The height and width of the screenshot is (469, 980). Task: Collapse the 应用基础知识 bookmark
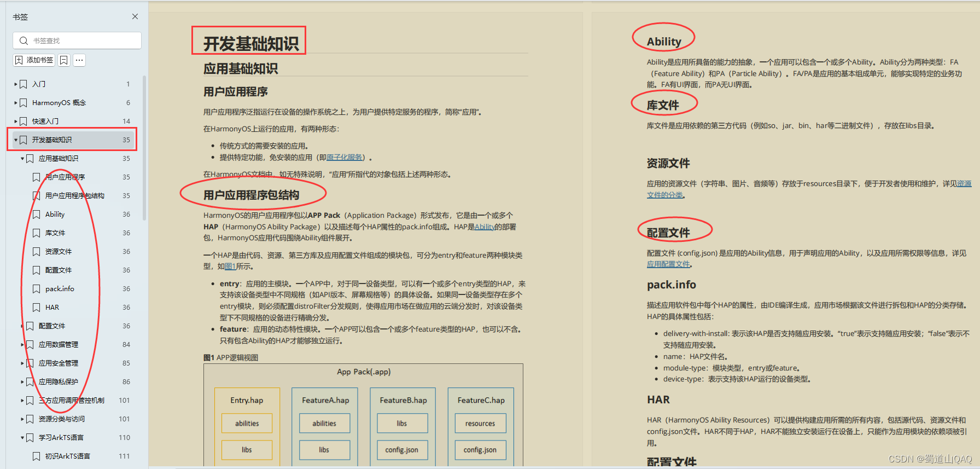point(22,159)
